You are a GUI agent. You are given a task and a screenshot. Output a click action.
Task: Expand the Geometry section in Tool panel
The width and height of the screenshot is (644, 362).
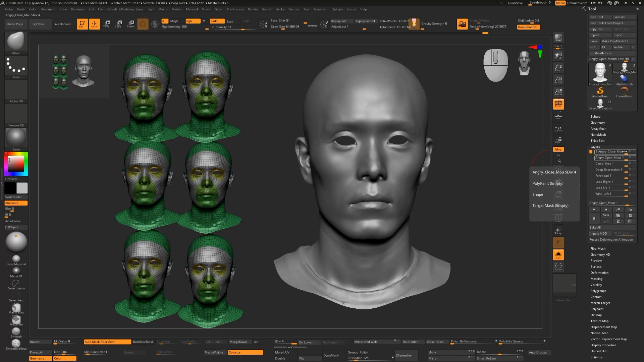coord(597,123)
